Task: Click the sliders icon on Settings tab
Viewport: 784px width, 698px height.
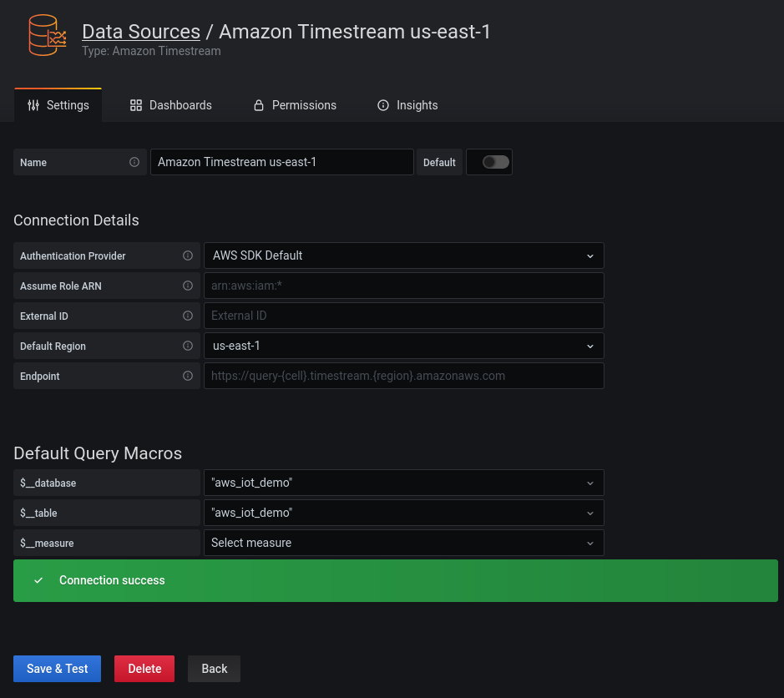Action: tap(33, 105)
